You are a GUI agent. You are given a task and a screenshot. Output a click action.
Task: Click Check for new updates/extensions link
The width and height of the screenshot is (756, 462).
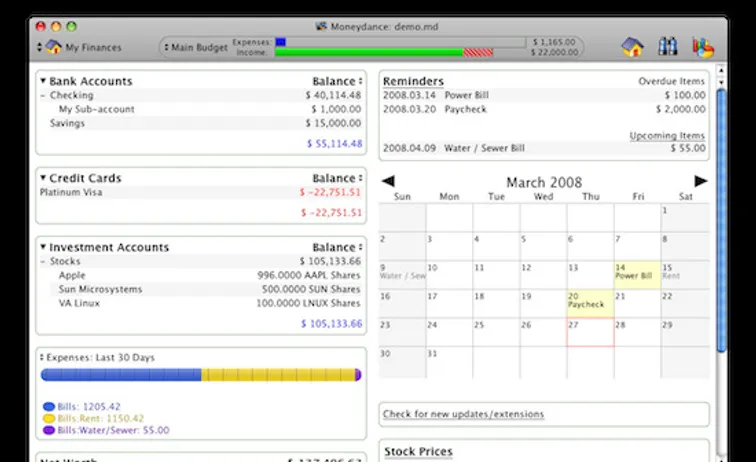coord(464,414)
